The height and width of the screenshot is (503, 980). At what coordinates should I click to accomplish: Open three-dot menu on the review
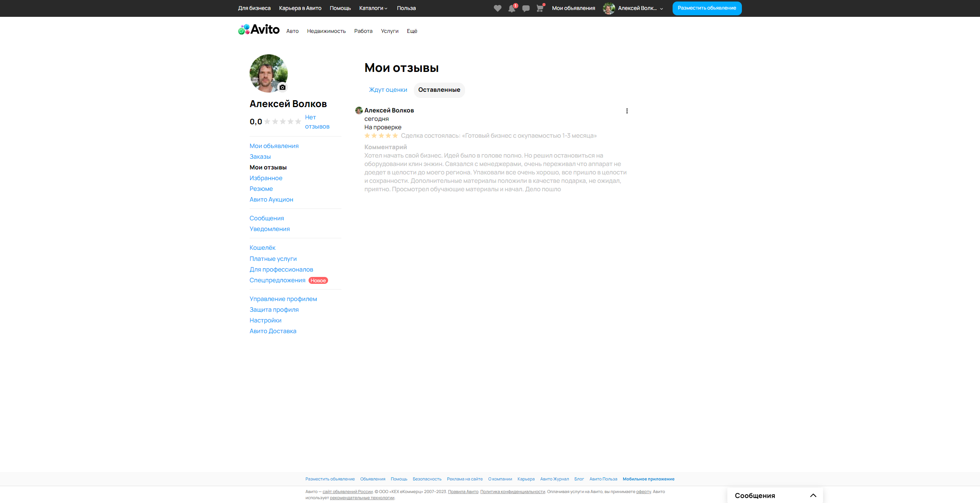[627, 111]
